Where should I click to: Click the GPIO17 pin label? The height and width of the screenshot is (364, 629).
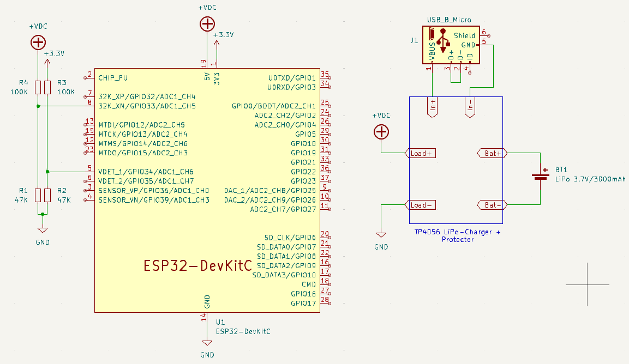303,303
